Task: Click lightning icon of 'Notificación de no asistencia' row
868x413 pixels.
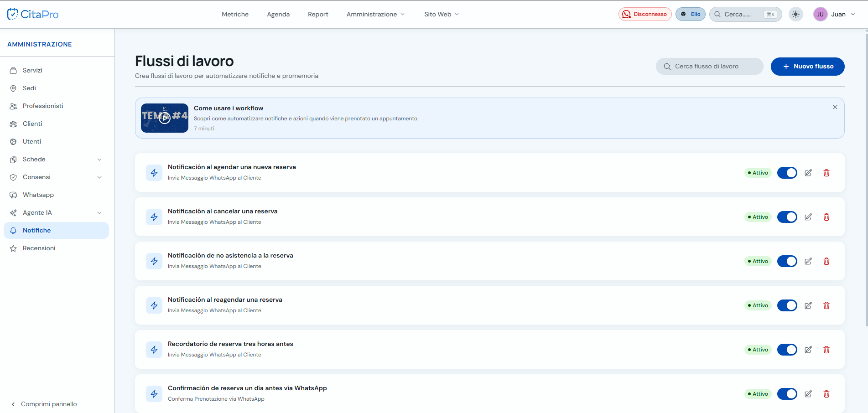Action: point(154,261)
